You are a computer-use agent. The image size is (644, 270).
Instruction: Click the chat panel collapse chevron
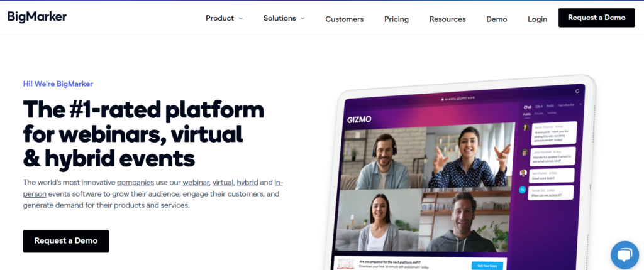pos(580,105)
